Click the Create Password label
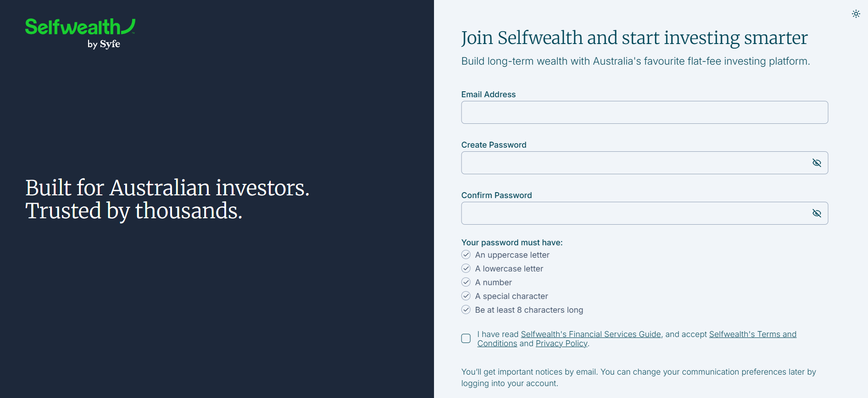Screen dimensions: 868x398 pyautogui.click(x=494, y=145)
